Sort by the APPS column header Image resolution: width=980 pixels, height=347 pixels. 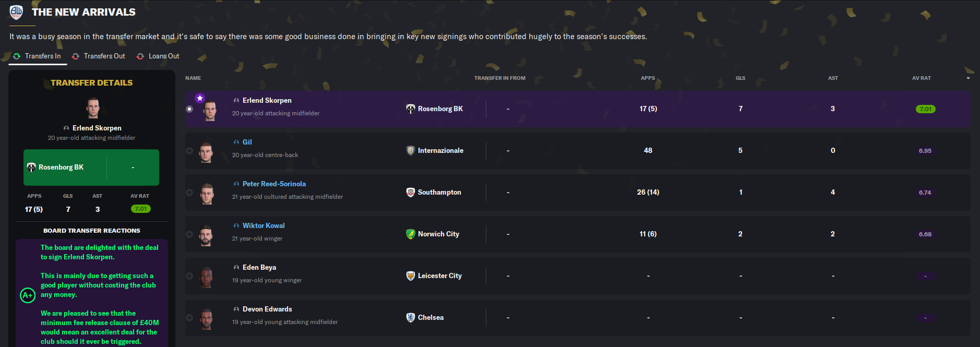(x=648, y=78)
